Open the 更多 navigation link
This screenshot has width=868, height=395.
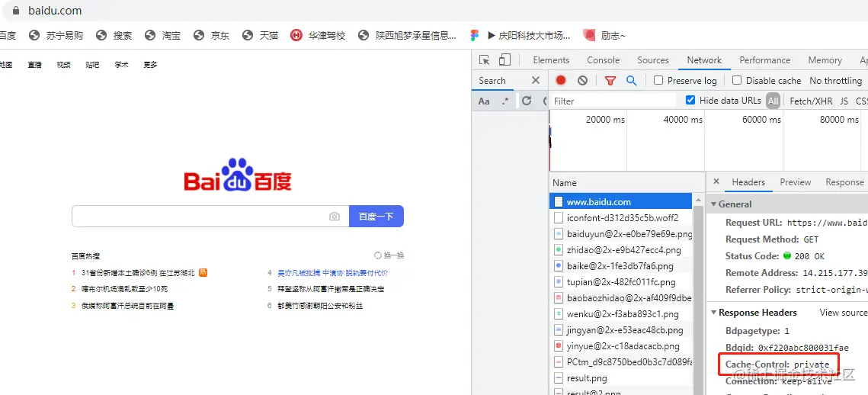click(x=150, y=65)
